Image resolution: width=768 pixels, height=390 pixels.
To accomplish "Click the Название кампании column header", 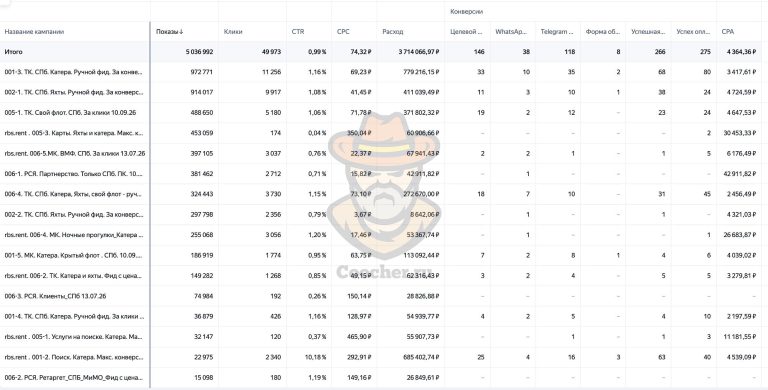I will 34,32.
